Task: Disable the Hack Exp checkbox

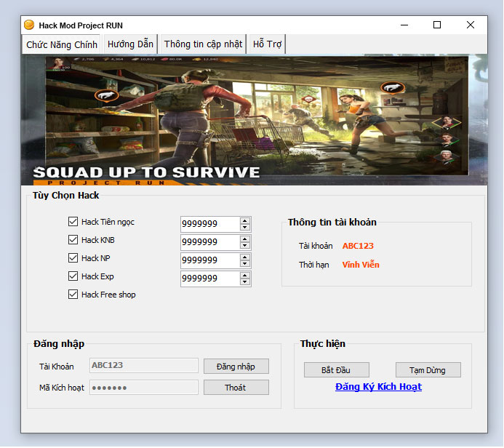Action: 73,276
